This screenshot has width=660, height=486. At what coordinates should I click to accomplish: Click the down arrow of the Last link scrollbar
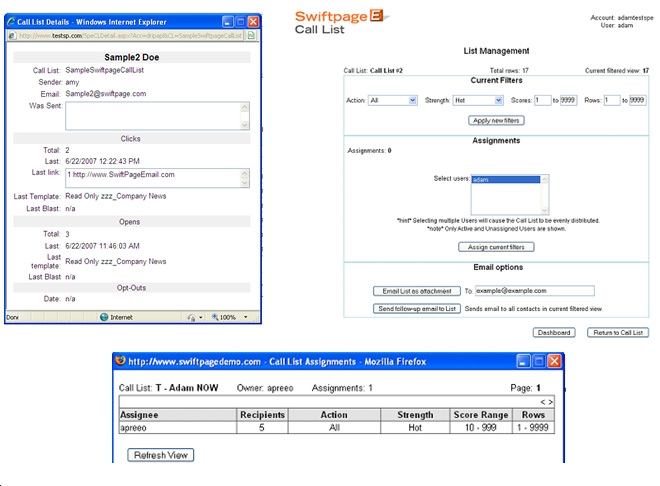pyautogui.click(x=245, y=183)
